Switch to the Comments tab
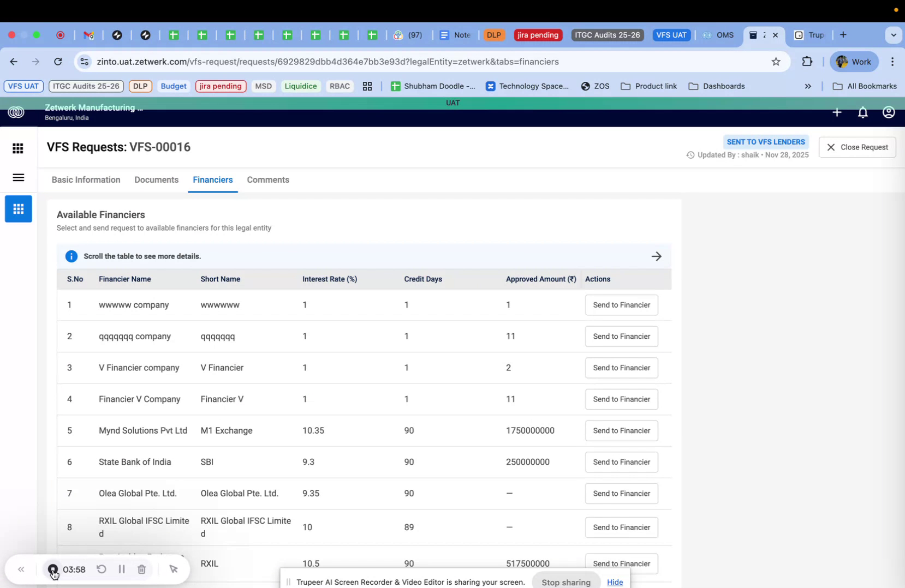This screenshot has width=905, height=588. point(268,180)
